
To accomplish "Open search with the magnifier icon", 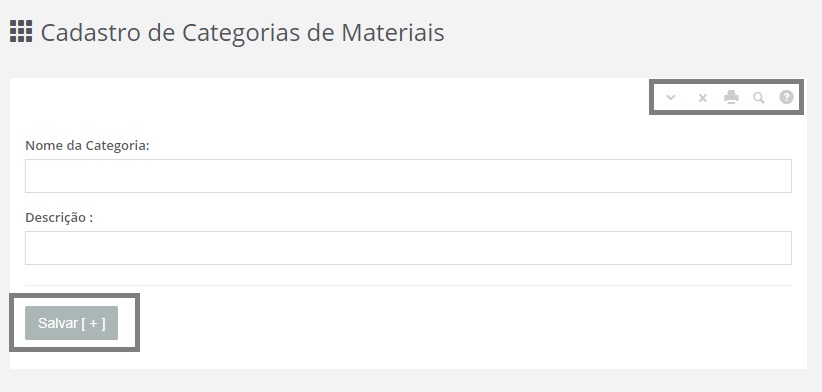I will 759,97.
